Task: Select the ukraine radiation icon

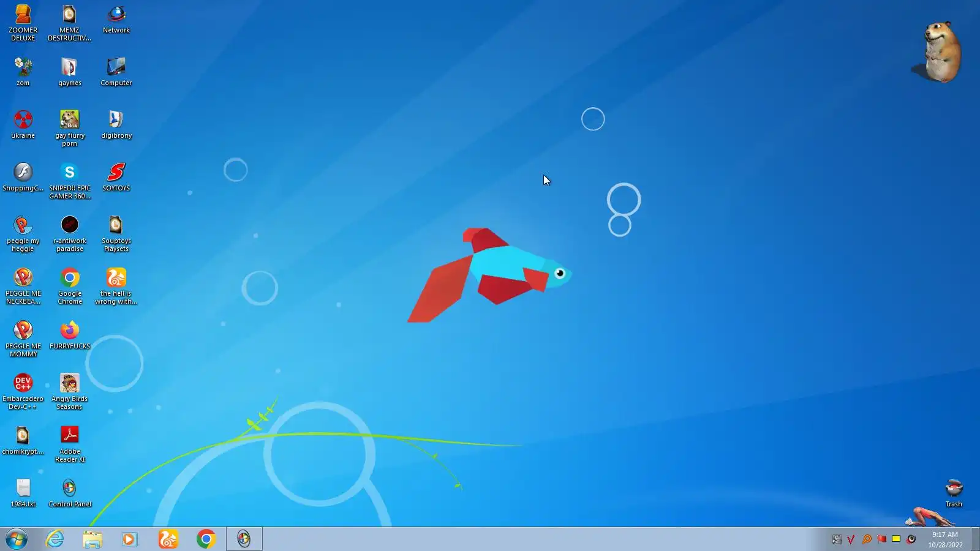Action: tap(23, 124)
